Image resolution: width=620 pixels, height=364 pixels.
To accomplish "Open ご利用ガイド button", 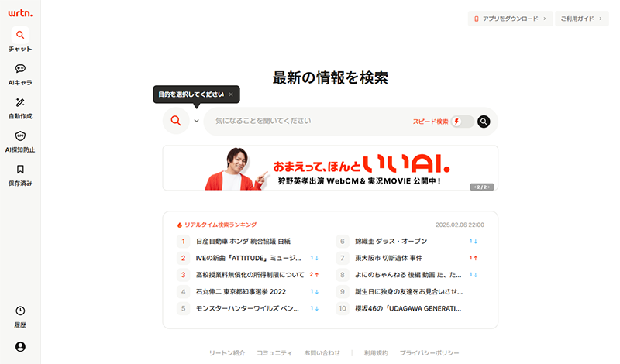I will click(x=582, y=19).
